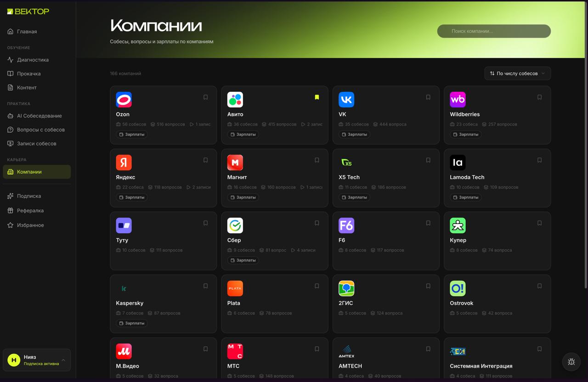Bookmark the 2ГИС company
This screenshot has height=382, width=588.
pyautogui.click(x=428, y=286)
